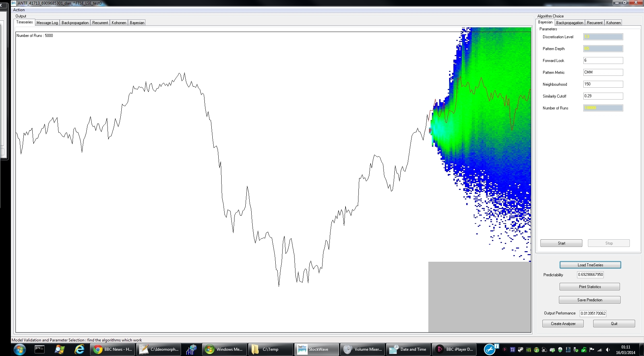Open the C:\Temp folder taskbar item

(x=270, y=349)
